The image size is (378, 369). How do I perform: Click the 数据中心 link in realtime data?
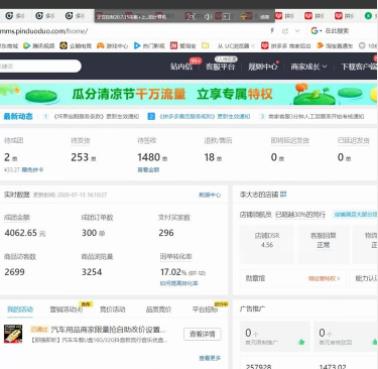[x=210, y=195]
